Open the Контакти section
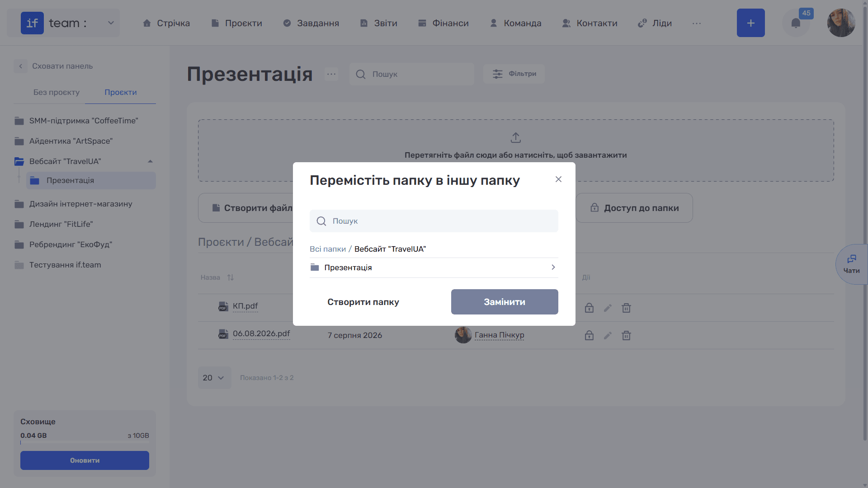868x488 pixels. click(x=590, y=23)
